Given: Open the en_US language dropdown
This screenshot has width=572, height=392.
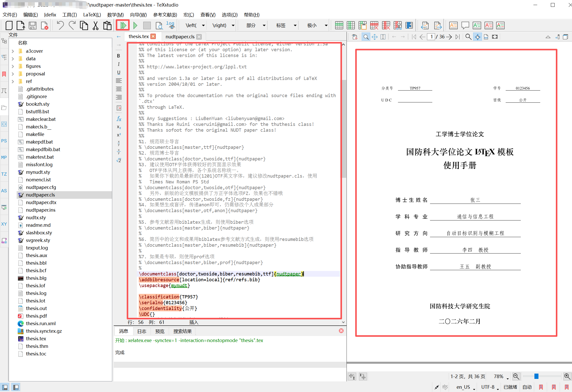Looking at the screenshot, I should pyautogui.click(x=466, y=387).
